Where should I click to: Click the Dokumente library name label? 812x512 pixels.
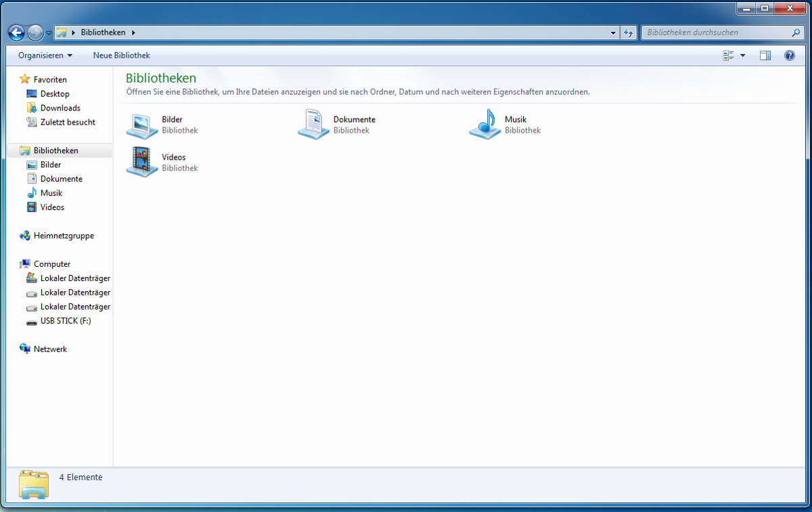354,120
